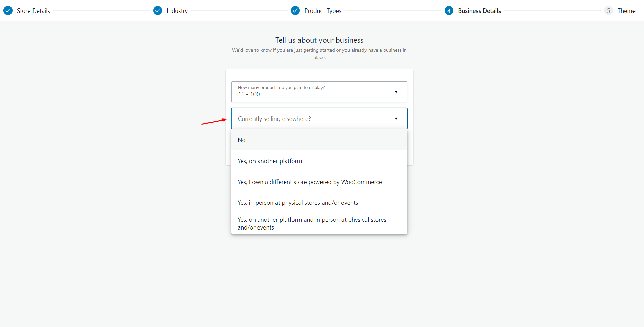The width and height of the screenshot is (644, 327).
Task: Go to the Industry step
Action: pyautogui.click(x=177, y=11)
